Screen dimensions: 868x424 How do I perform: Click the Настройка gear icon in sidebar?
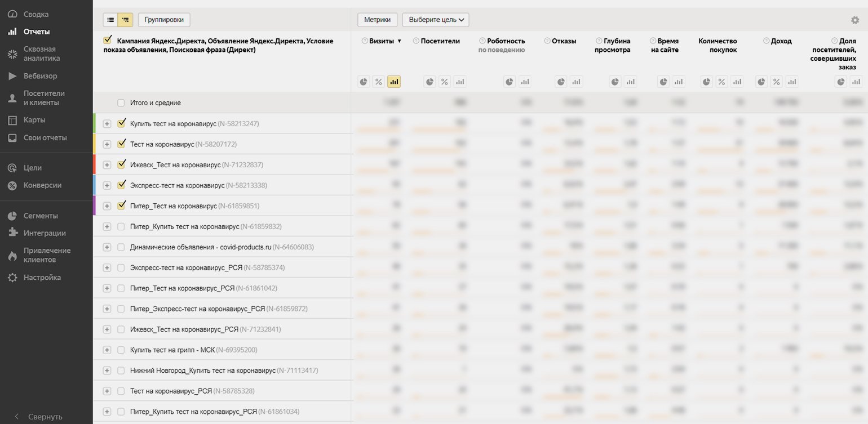pyautogui.click(x=12, y=278)
